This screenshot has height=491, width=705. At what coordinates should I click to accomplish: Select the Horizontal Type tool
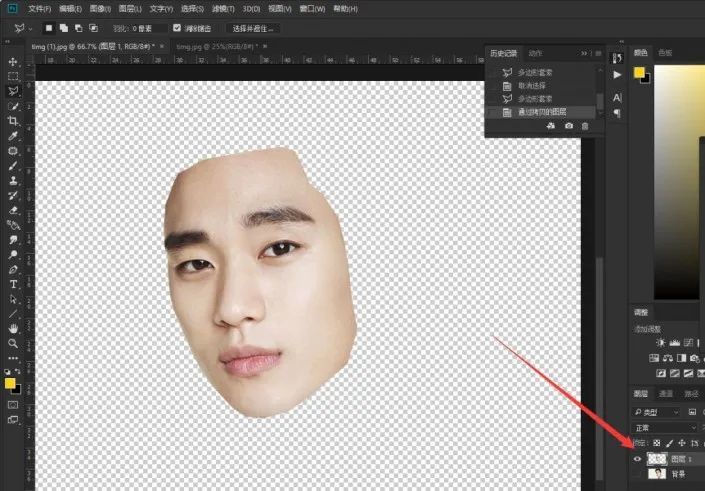(x=13, y=284)
